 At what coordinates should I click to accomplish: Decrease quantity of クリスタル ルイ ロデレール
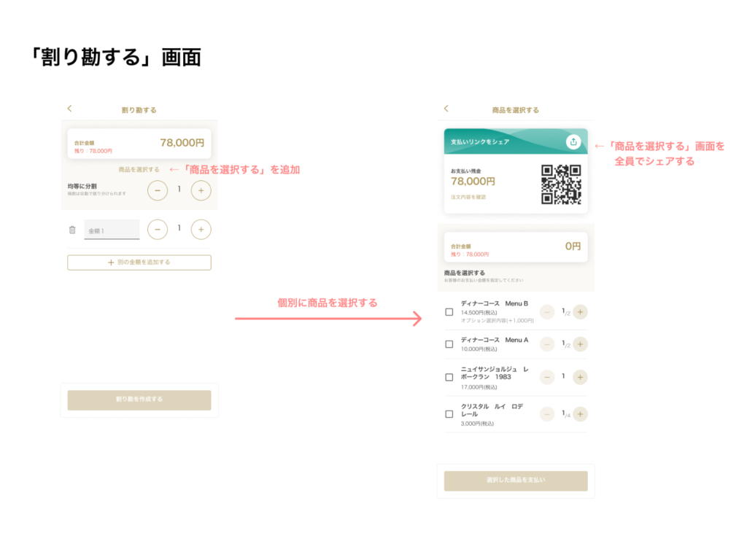tap(547, 414)
